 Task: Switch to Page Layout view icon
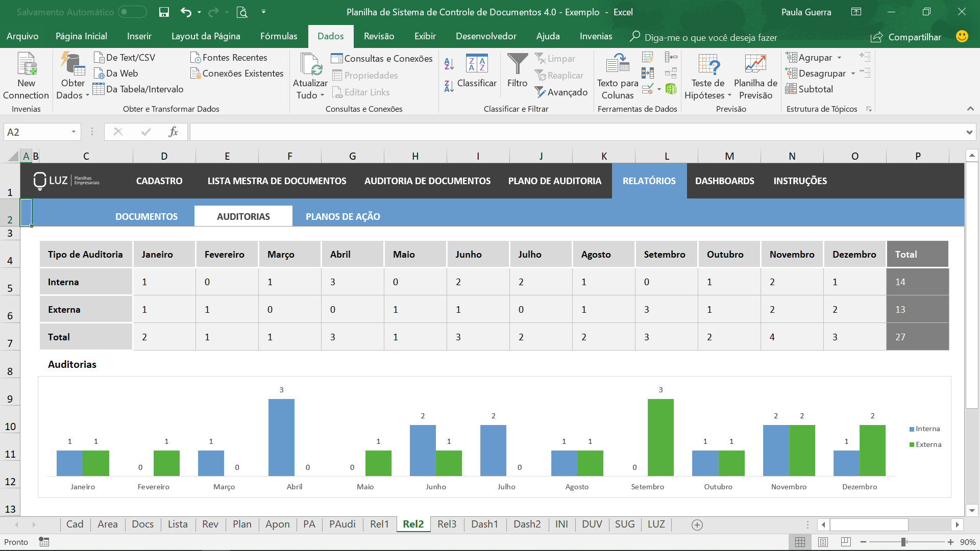[x=823, y=542]
